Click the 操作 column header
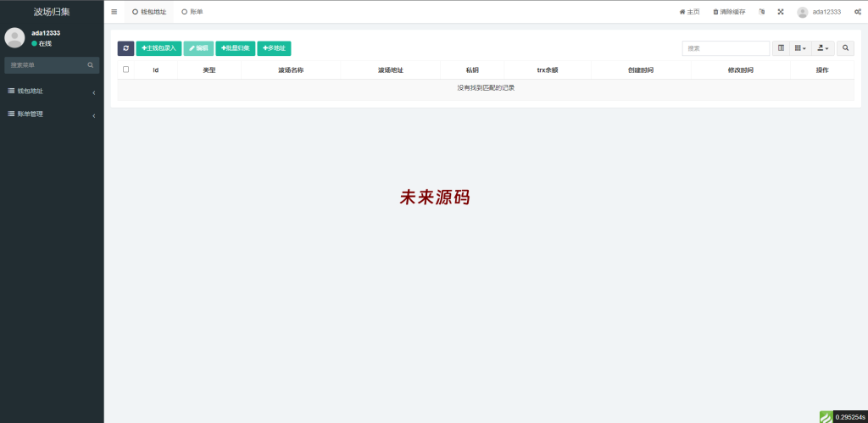Viewport: 868px width, 423px height. click(822, 70)
